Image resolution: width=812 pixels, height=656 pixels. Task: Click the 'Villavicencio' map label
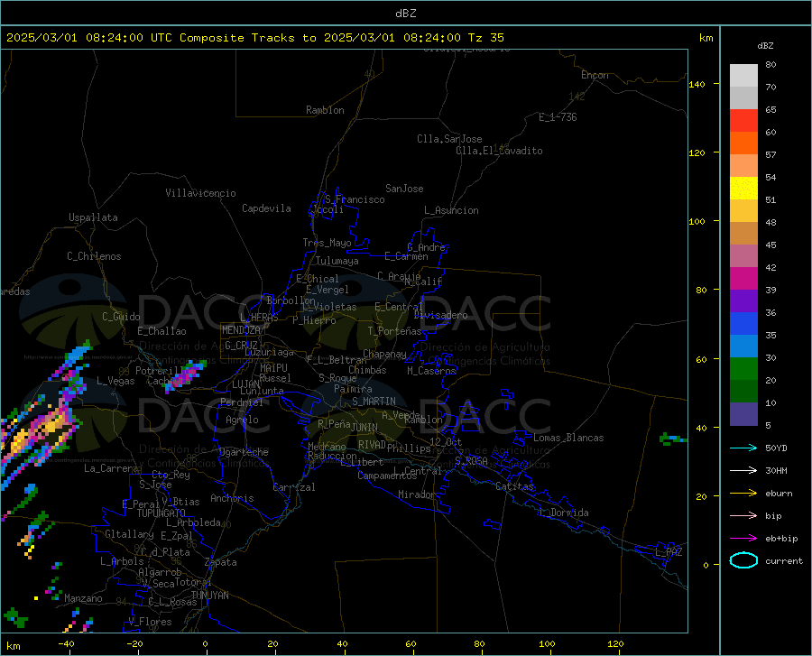(200, 193)
